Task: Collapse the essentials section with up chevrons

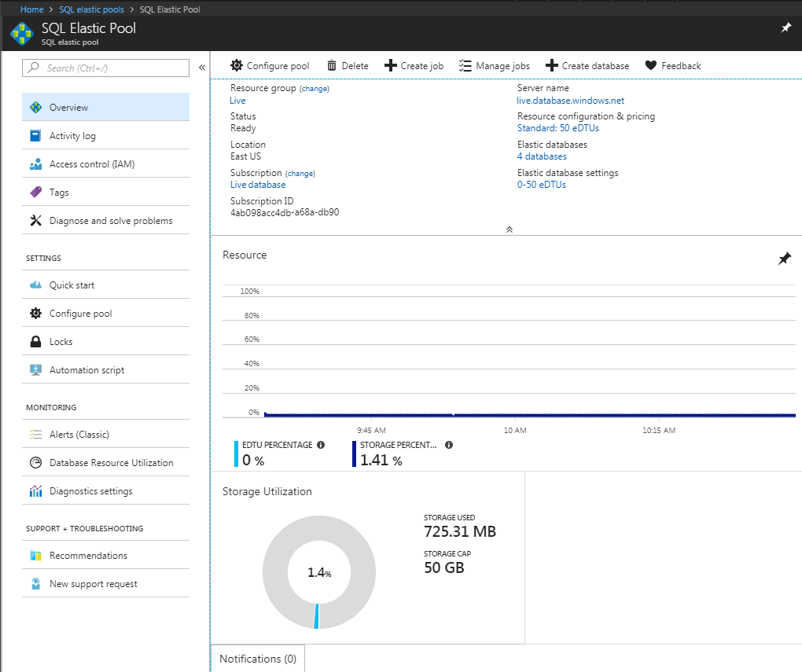Action: [510, 230]
